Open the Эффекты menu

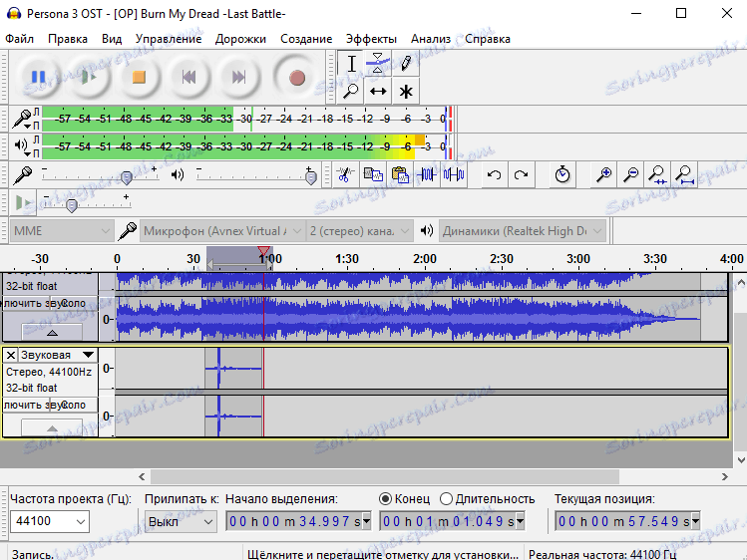click(371, 39)
